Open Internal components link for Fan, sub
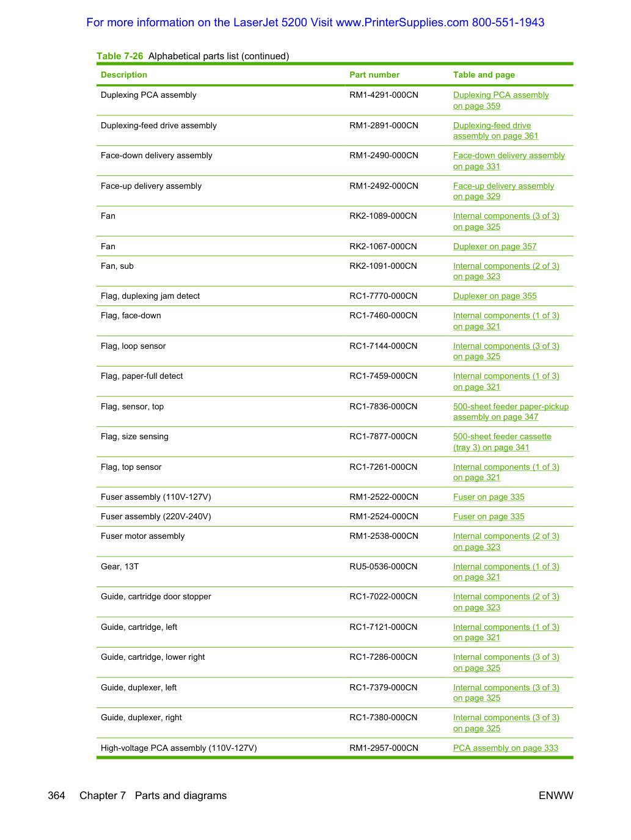This screenshot has height=840, width=631. click(506, 271)
